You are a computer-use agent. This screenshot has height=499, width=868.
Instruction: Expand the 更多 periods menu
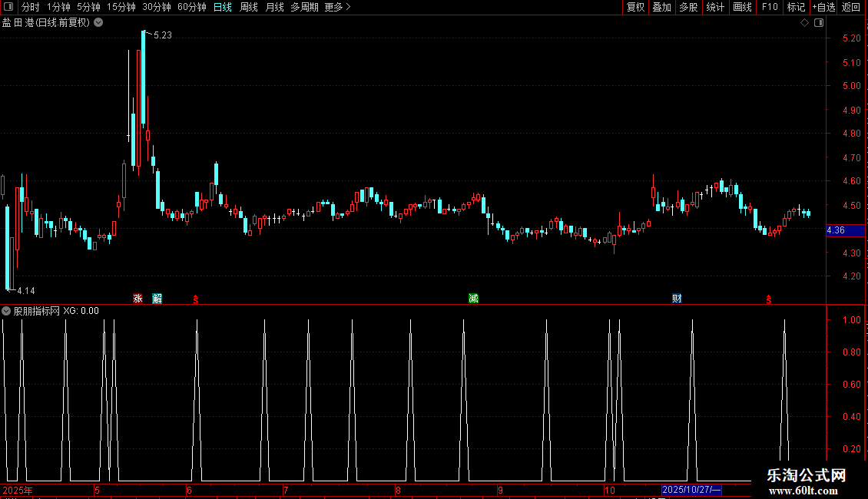pos(337,7)
